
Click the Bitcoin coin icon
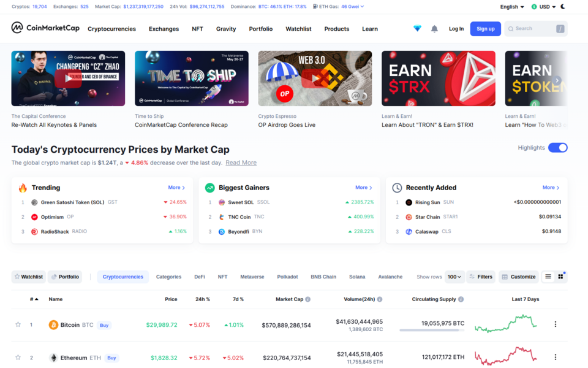pos(53,325)
